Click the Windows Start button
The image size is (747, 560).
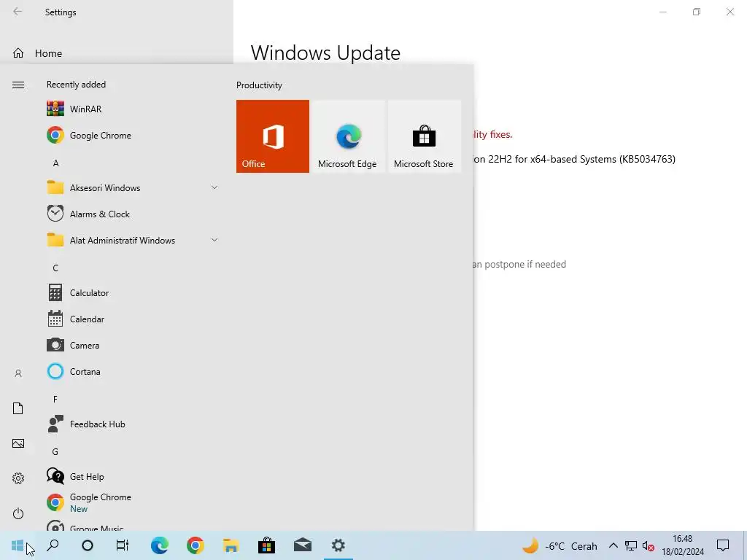18,545
